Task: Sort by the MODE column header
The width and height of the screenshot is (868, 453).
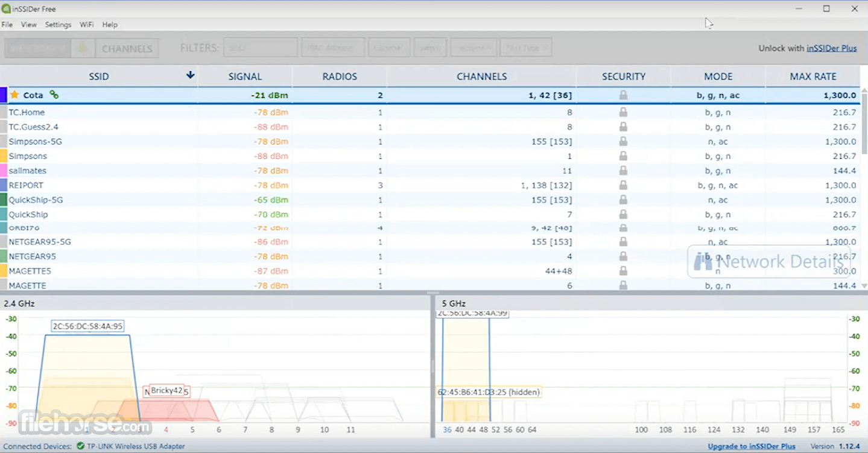Action: point(718,77)
